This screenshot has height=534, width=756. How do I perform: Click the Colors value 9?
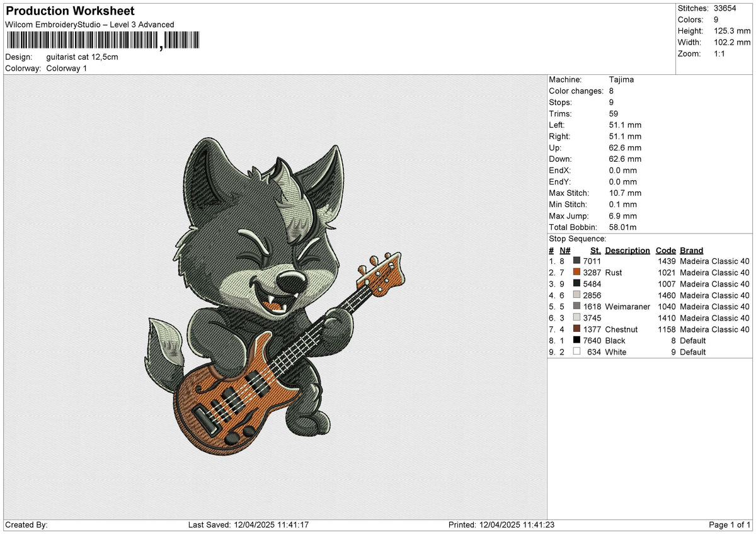(x=716, y=20)
